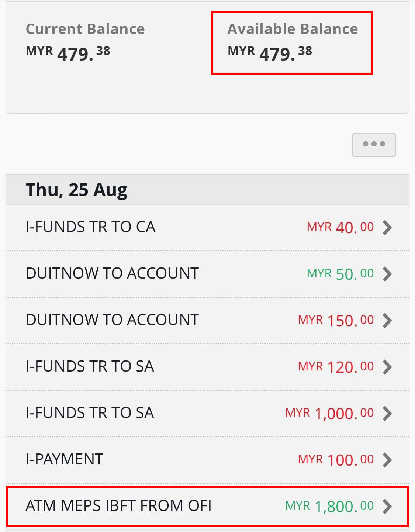The image size is (415, 532).
Task: Click the red MYR 100.00 amount
Action: coord(336,460)
